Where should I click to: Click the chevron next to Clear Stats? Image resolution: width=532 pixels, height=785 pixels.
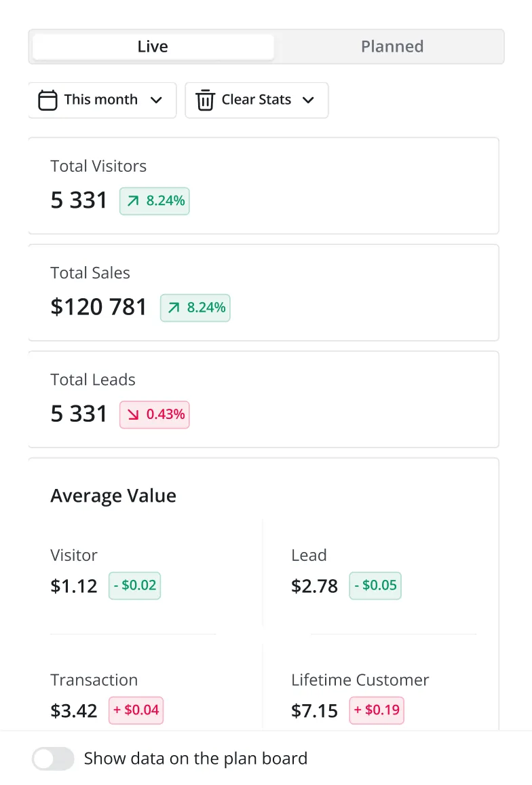308,101
